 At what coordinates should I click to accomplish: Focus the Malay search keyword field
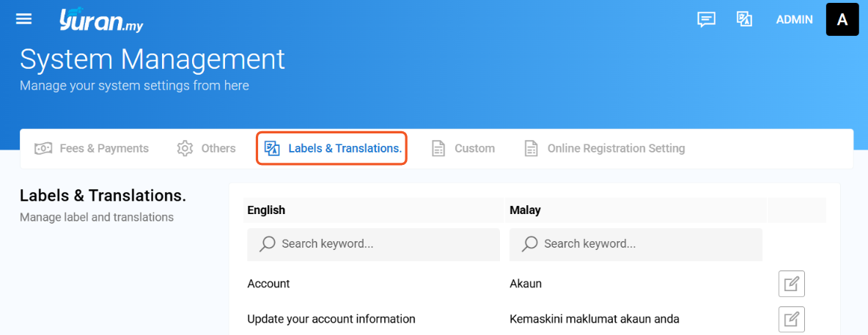tap(636, 244)
